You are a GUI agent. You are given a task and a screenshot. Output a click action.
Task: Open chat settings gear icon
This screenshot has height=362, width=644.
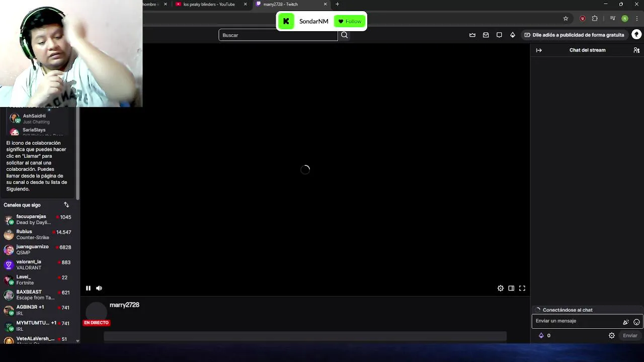pos(612,335)
